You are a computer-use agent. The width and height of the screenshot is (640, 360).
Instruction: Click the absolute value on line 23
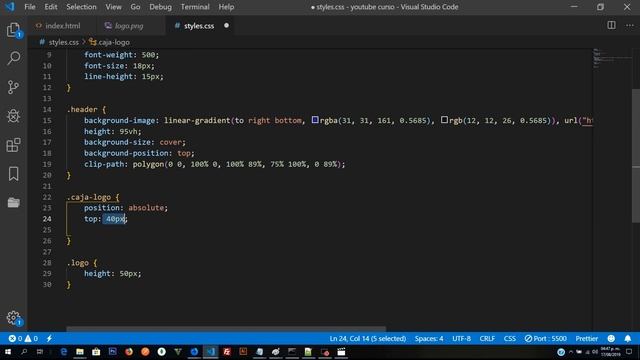pyautogui.click(x=146, y=208)
